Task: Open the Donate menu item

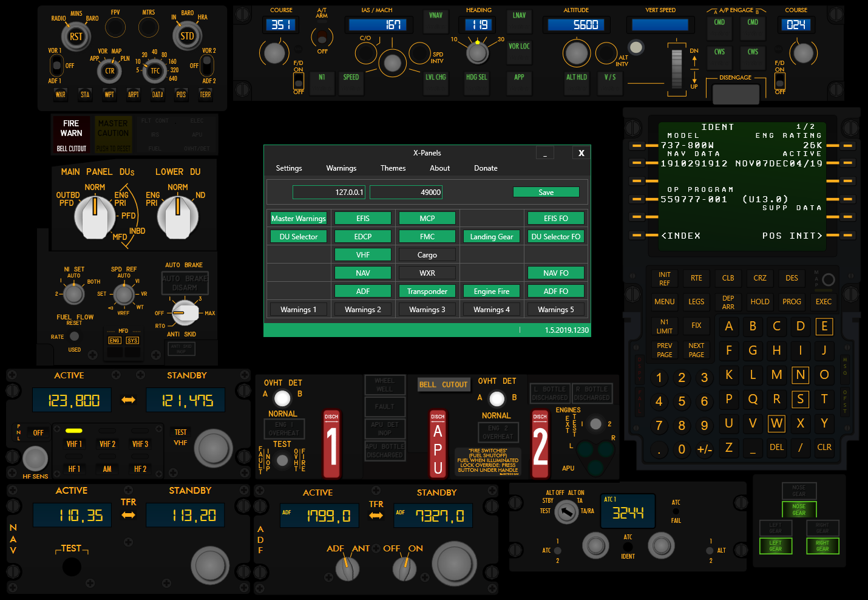Action: pyautogui.click(x=486, y=168)
